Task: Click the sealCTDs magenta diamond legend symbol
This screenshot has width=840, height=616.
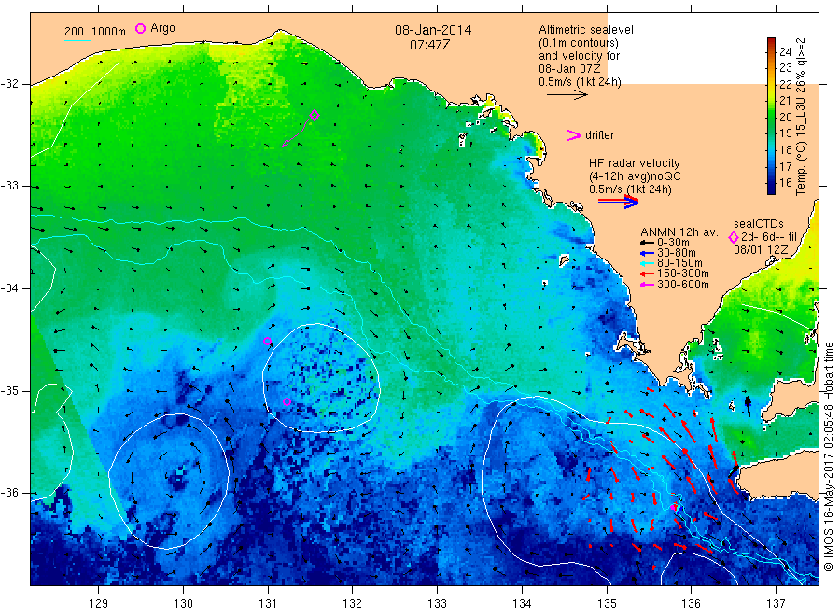Action: click(734, 237)
